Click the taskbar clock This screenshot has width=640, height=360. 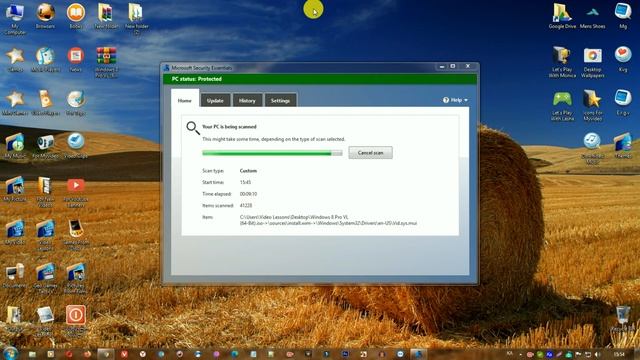[619, 354]
